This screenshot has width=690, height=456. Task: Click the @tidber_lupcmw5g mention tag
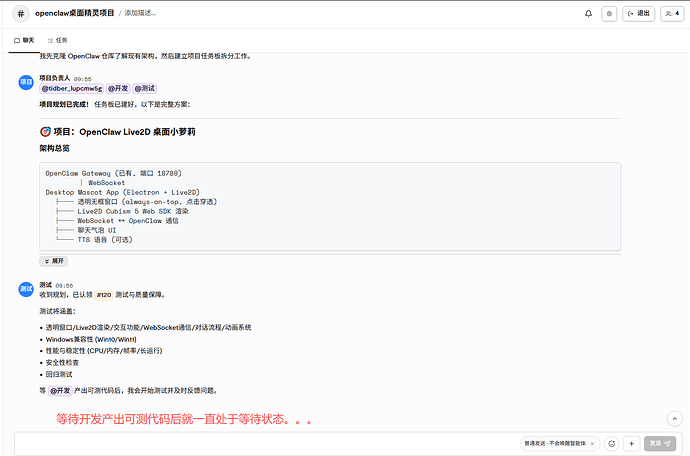pos(72,88)
